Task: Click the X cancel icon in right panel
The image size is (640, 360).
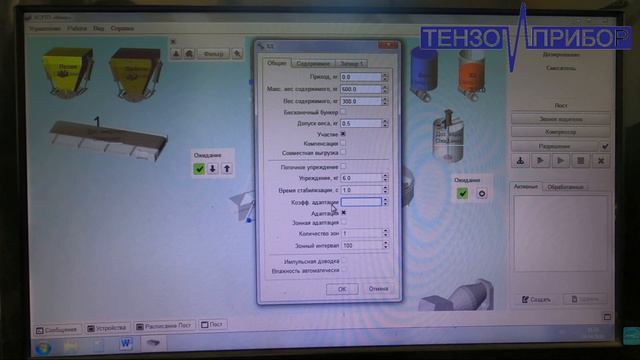Action: tap(600, 161)
